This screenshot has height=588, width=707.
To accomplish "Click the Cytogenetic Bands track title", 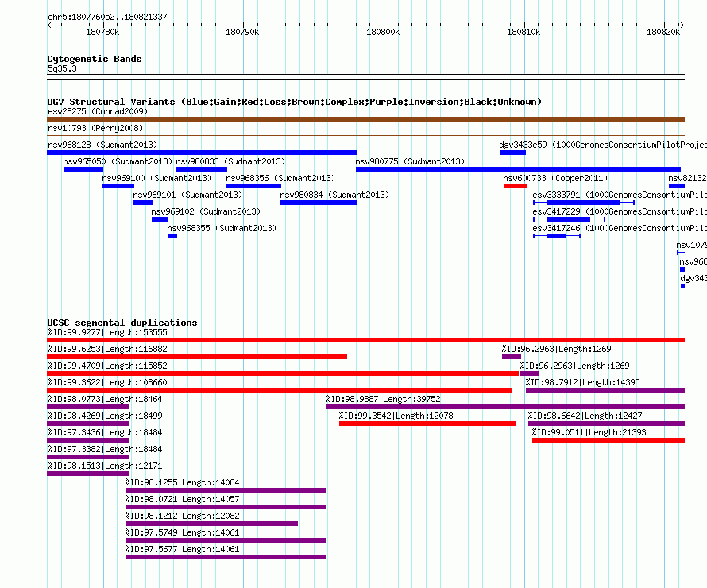I will [95, 59].
